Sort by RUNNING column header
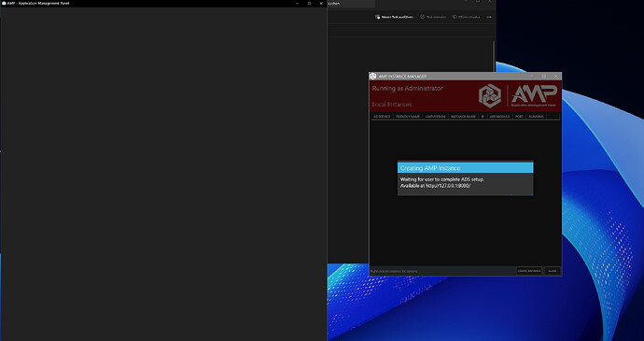644x341 pixels. point(536,117)
